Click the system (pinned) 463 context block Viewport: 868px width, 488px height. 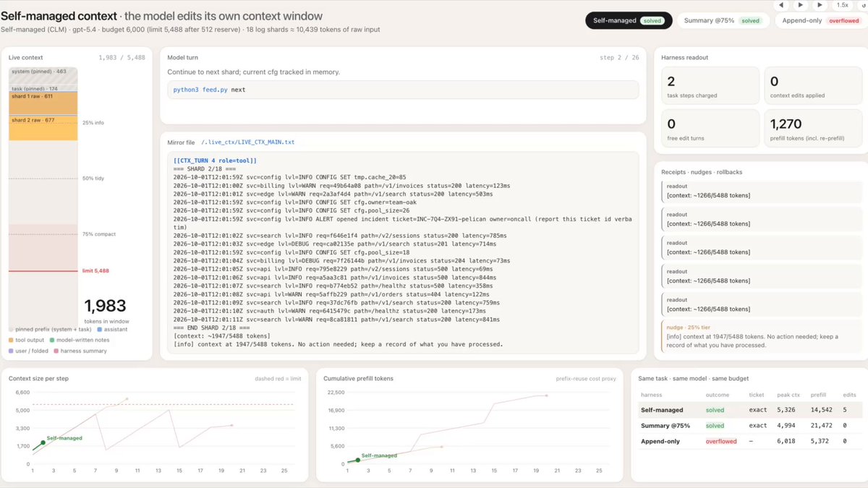43,76
